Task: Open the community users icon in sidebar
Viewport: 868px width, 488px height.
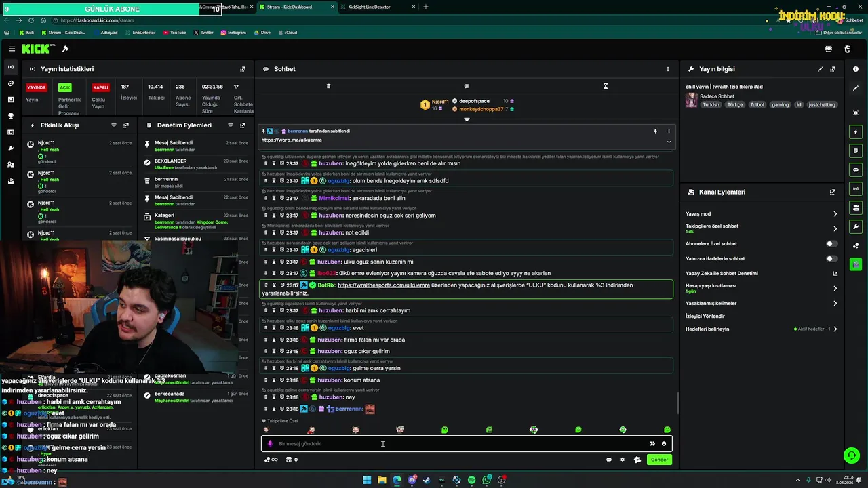Action: coord(10,165)
